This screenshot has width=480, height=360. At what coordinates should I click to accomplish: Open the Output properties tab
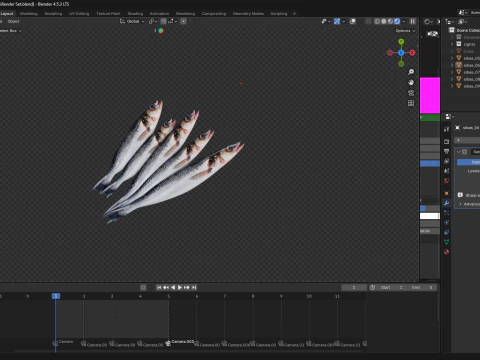point(447,151)
